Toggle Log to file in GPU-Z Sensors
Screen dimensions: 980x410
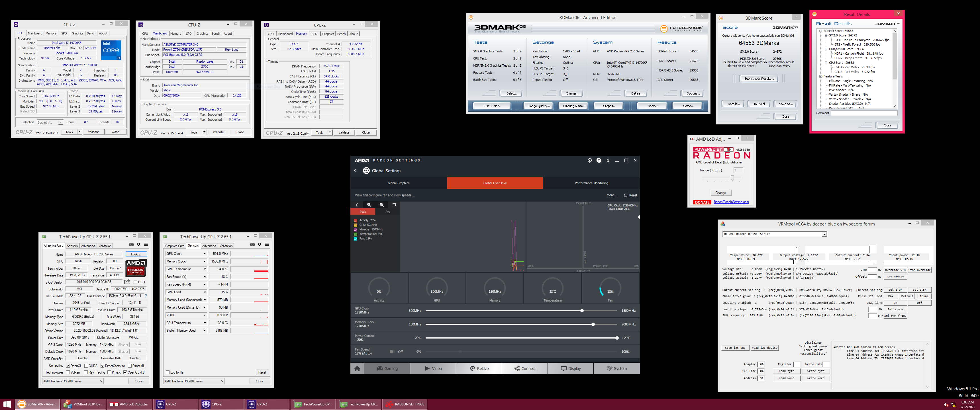point(168,372)
